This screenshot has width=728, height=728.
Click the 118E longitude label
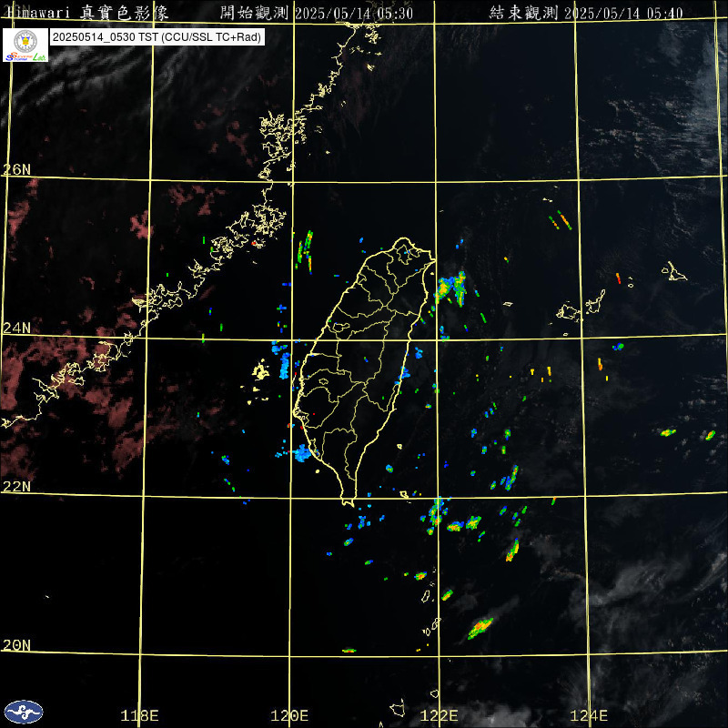139,715
